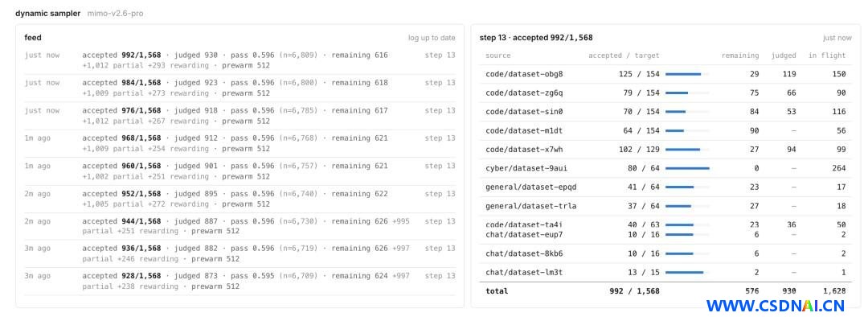
Task: Select the chat/dataset-8kb6 row
Action: coord(665,253)
